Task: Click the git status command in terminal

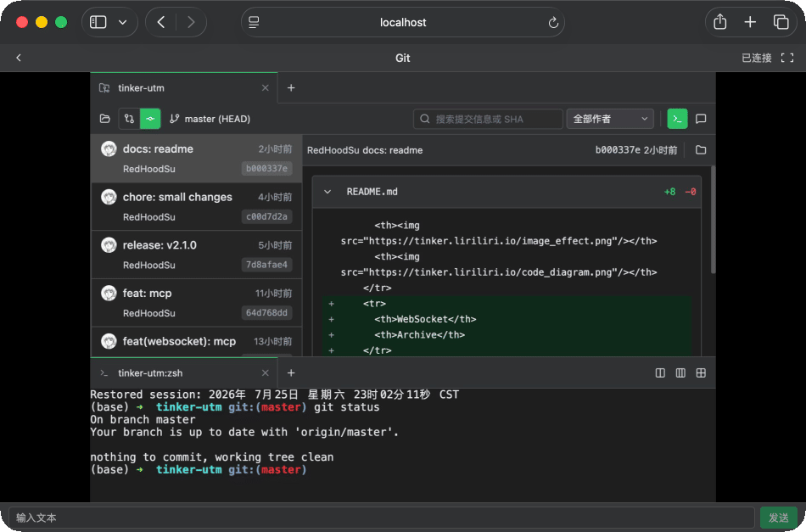Action: [347, 407]
